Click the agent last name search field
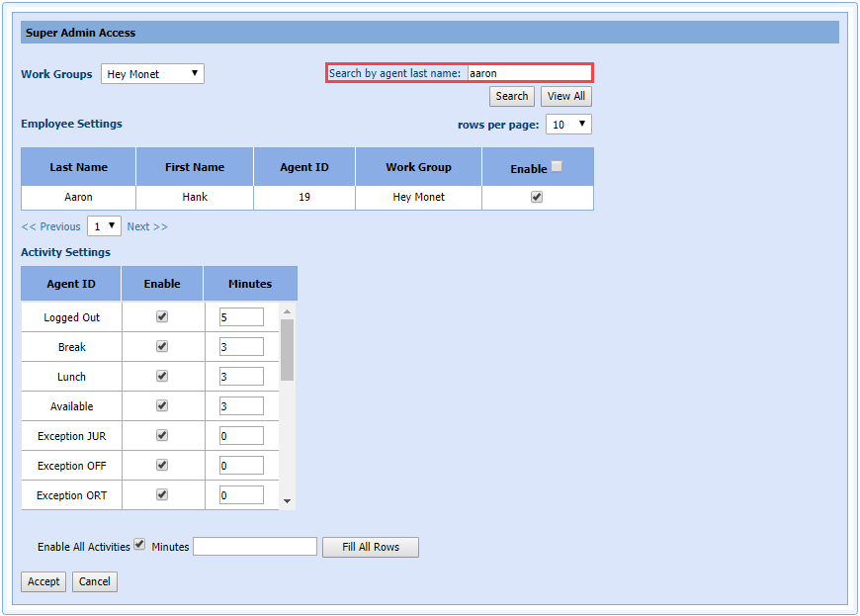 [x=528, y=73]
